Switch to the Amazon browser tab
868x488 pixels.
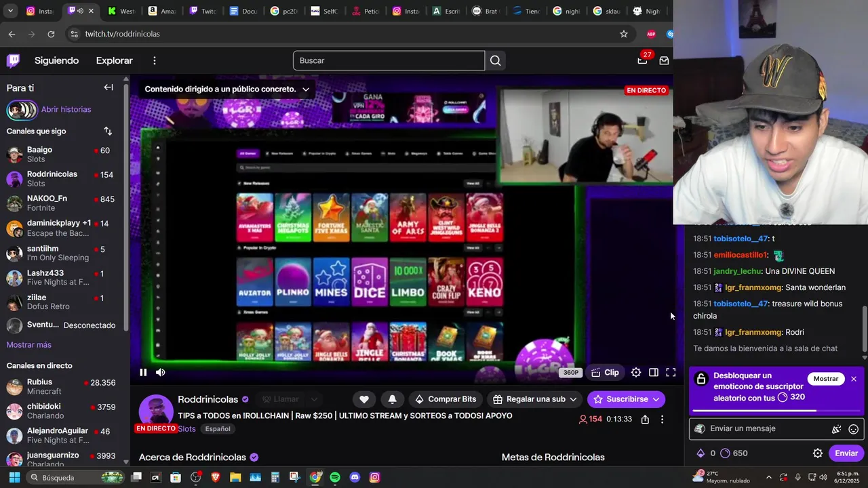click(x=162, y=12)
